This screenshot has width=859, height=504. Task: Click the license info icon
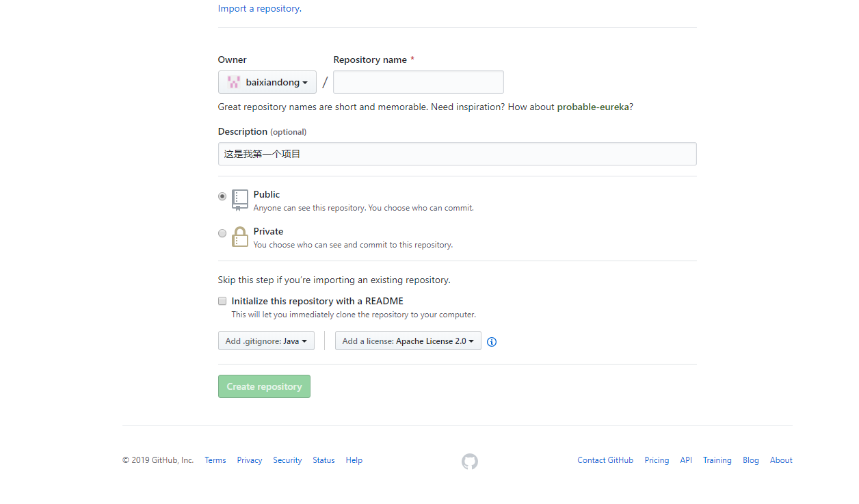[491, 342]
